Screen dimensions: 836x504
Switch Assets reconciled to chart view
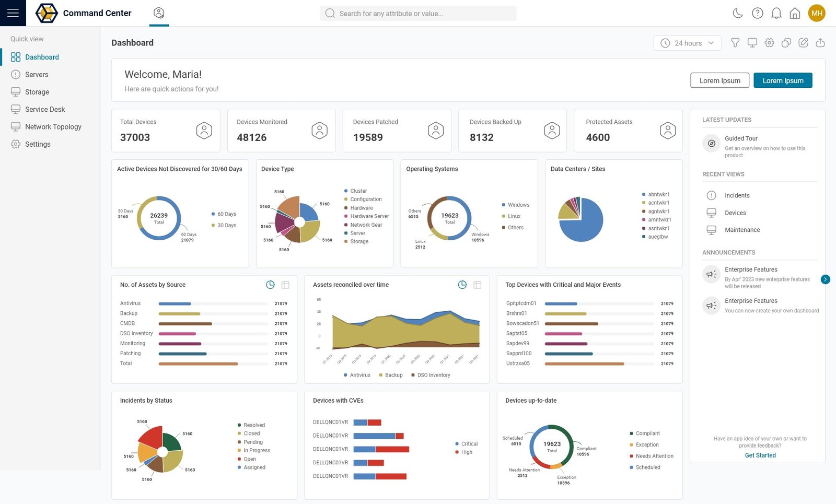click(x=462, y=285)
